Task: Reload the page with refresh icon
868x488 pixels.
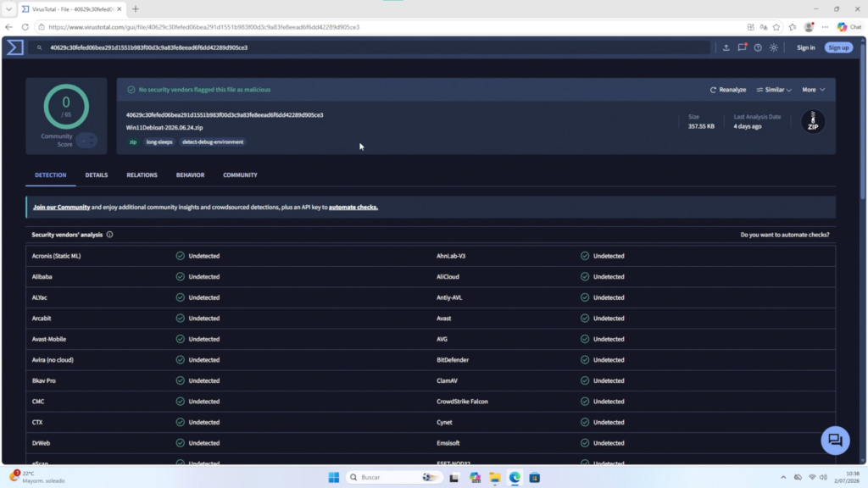Action: pyautogui.click(x=25, y=26)
